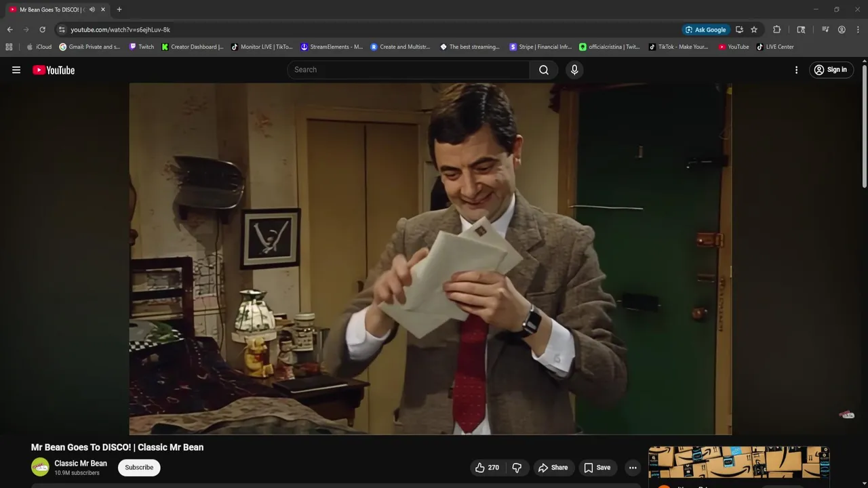Click Classic Mr Bean channel avatar
868x488 pixels.
pyautogui.click(x=41, y=467)
